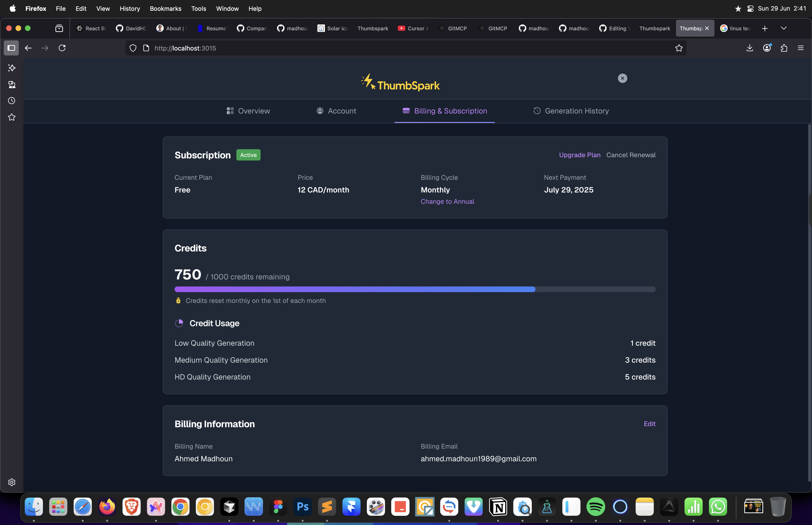Open the Bookmarks menu
The height and width of the screenshot is (525, 812).
pyautogui.click(x=165, y=8)
